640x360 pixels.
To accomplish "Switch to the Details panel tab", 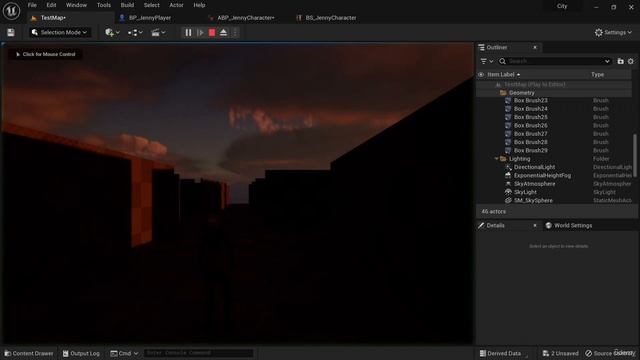I will coord(496,225).
